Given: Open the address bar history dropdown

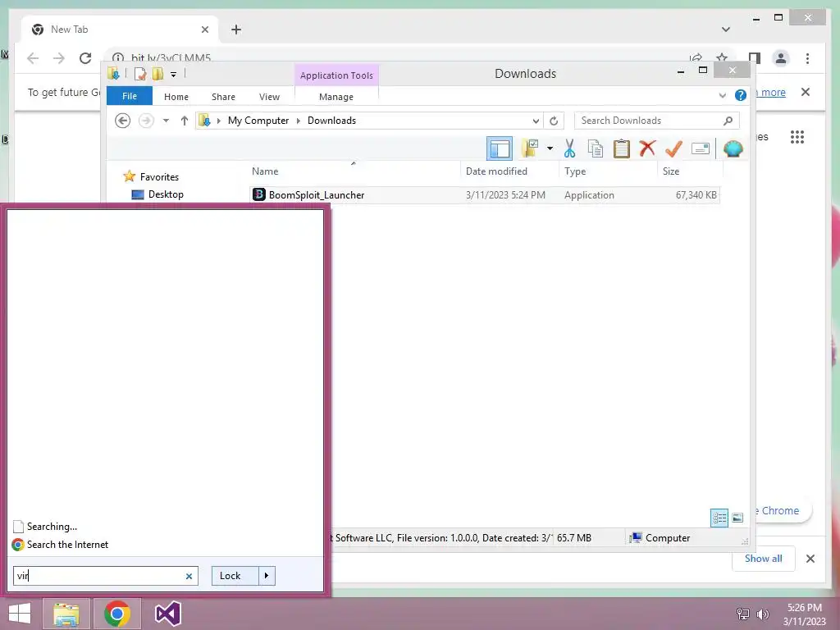Looking at the screenshot, I should [535, 121].
